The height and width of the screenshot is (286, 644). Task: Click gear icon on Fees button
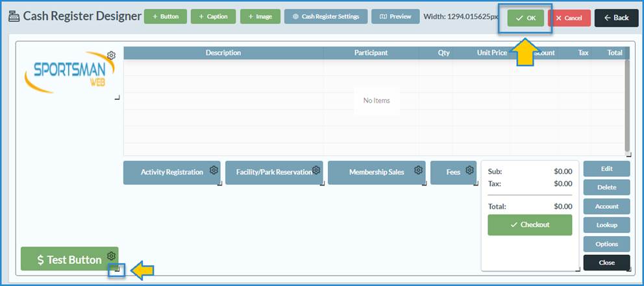(469, 171)
